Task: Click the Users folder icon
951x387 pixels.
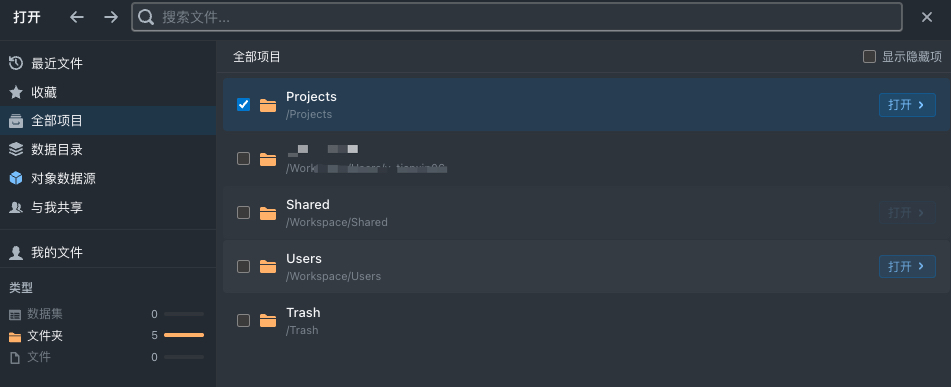Action: 267,267
